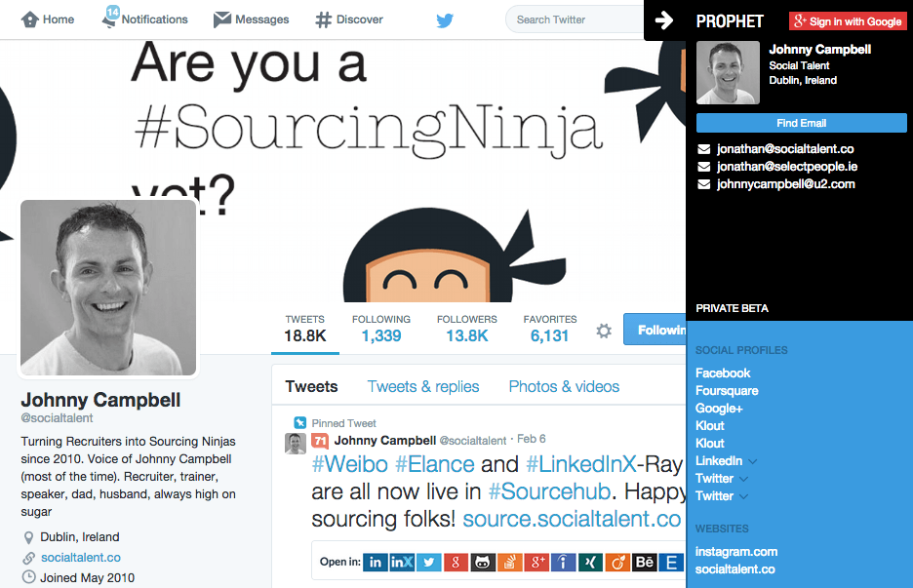Click #Weibo hashtag in pinned tweet
This screenshot has height=588, width=913.
click(350, 464)
